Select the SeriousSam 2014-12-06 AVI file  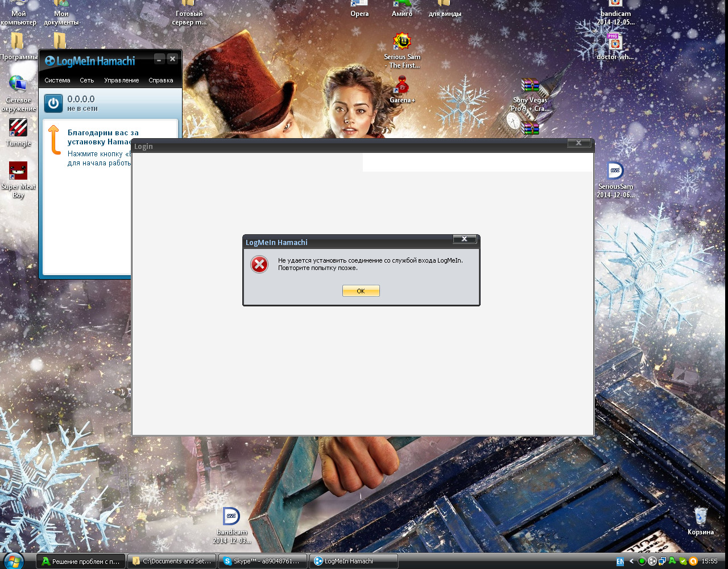click(x=615, y=180)
